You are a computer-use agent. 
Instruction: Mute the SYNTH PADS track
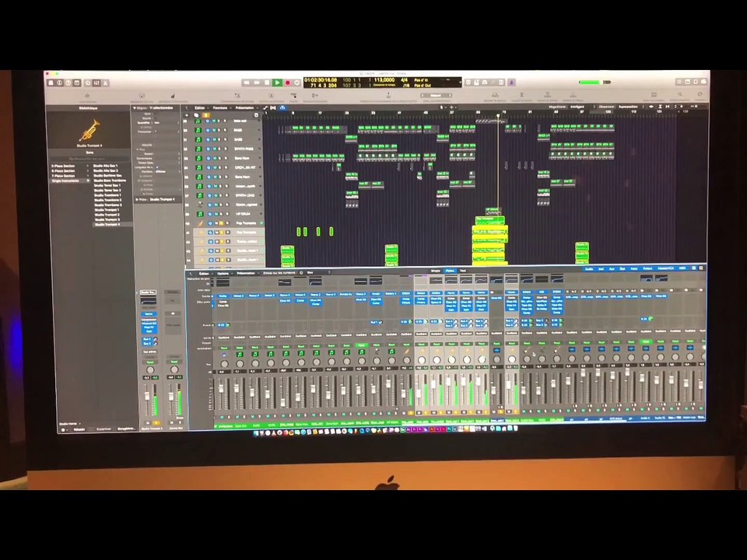click(216, 149)
